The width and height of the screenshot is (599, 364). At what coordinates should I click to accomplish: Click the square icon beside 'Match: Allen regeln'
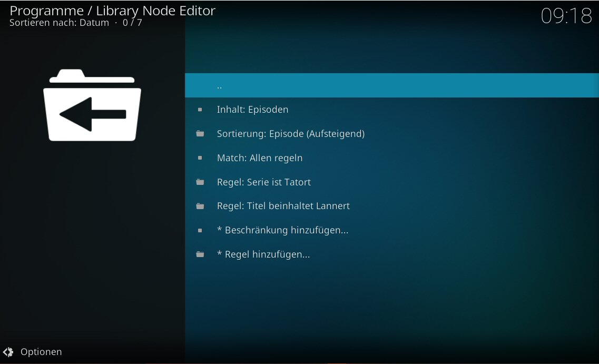point(200,158)
